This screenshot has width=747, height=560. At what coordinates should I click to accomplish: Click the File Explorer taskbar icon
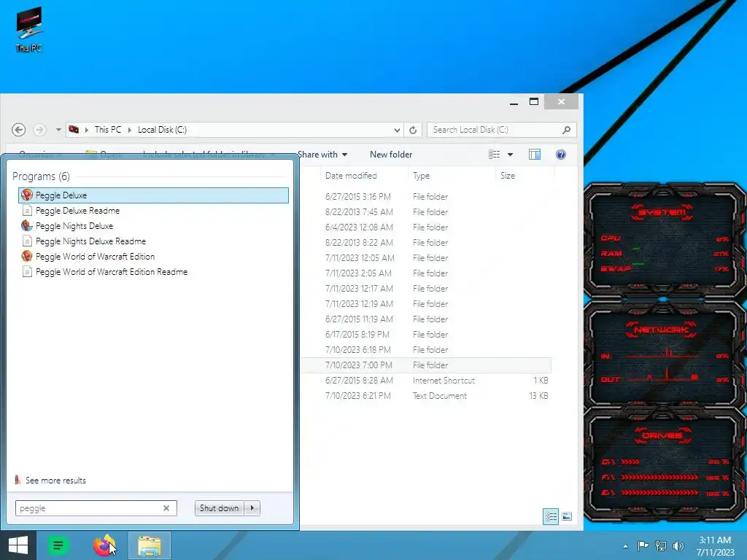149,545
